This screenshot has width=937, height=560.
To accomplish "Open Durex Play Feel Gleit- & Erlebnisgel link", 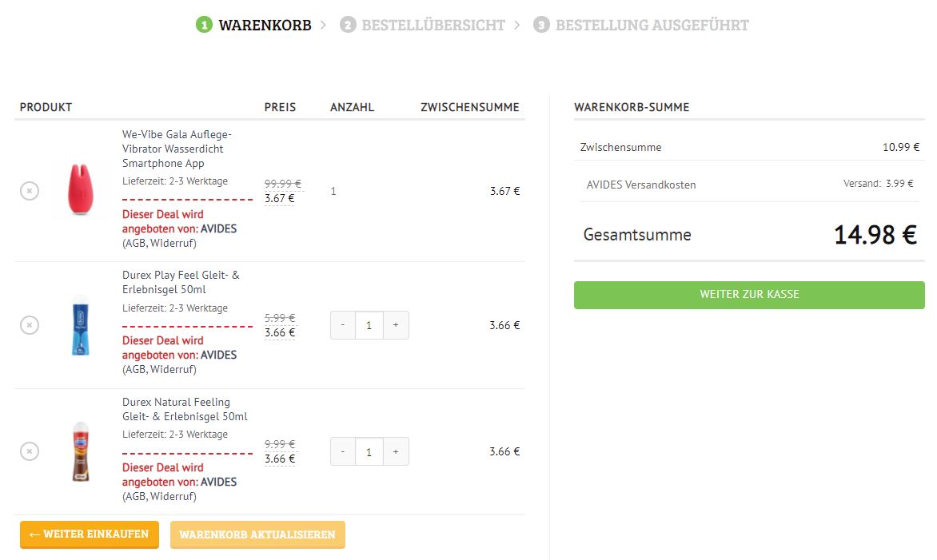I will point(181,282).
